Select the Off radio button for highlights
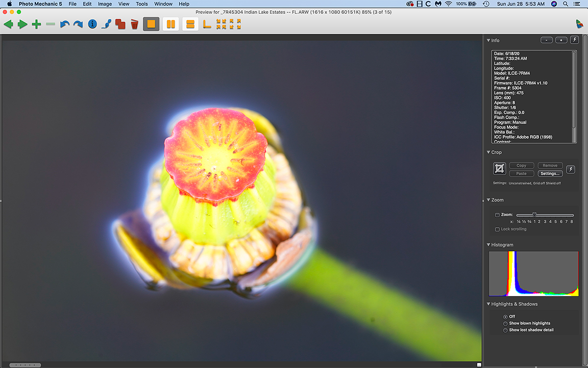The image size is (588, 368). [506, 316]
